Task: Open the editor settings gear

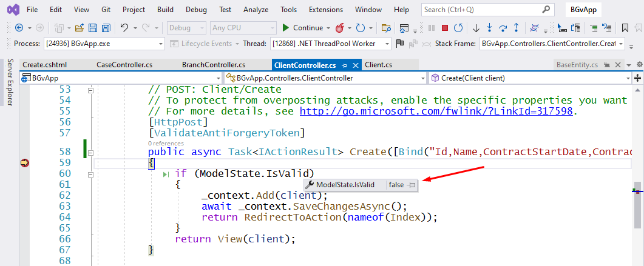Action: pyautogui.click(x=639, y=64)
